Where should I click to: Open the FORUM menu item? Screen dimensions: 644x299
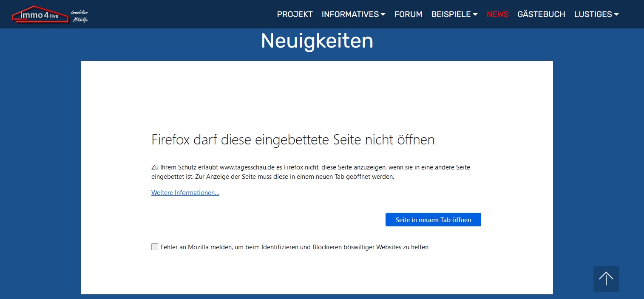408,14
